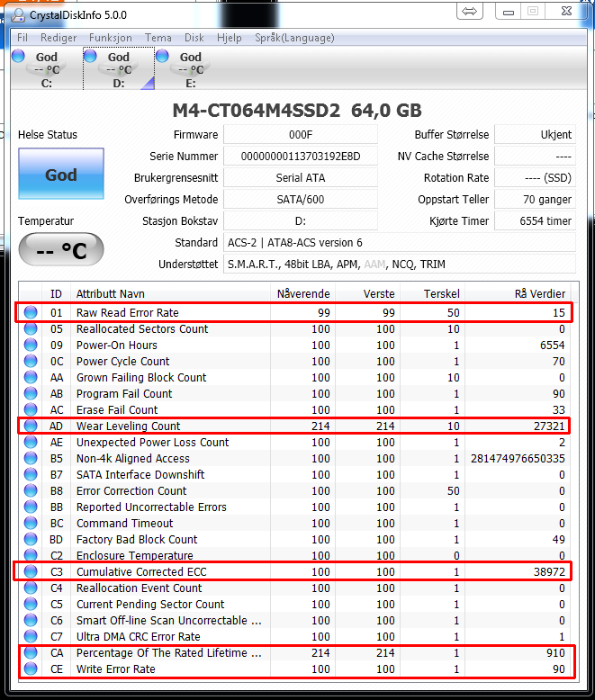Viewport: 595px width, 700px height.
Task: Click status icon for Reallocation Event Count
Action: (31, 588)
